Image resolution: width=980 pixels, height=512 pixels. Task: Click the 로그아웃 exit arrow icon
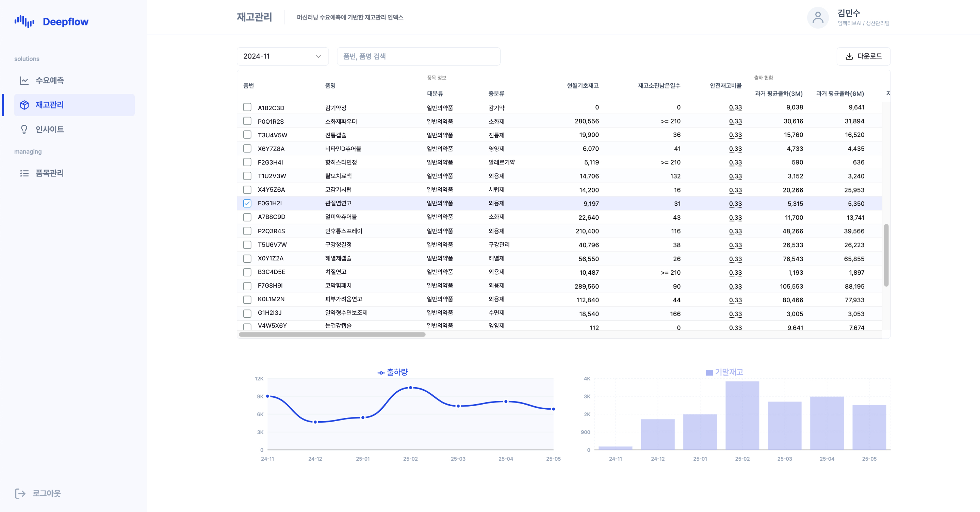(x=20, y=493)
